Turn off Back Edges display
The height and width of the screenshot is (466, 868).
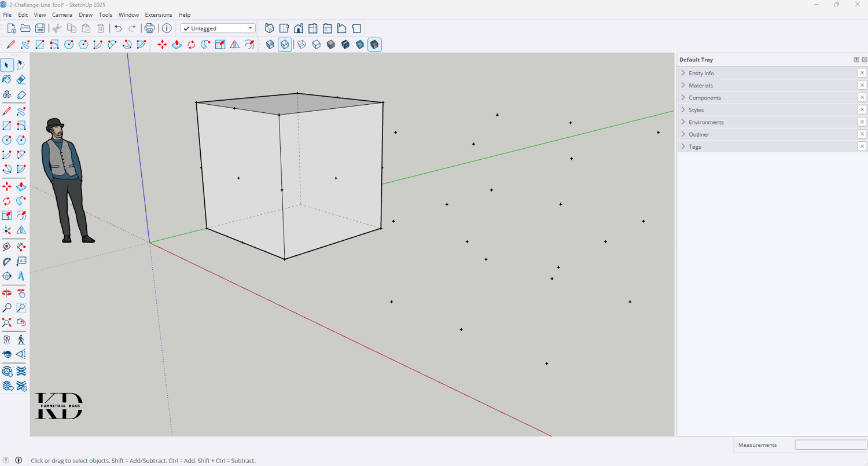285,45
